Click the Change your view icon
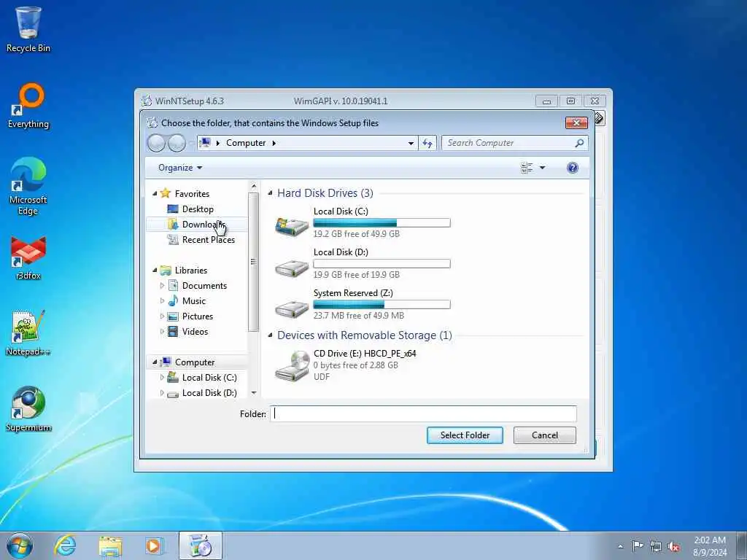Viewport: 747px width, 560px height. click(x=527, y=168)
